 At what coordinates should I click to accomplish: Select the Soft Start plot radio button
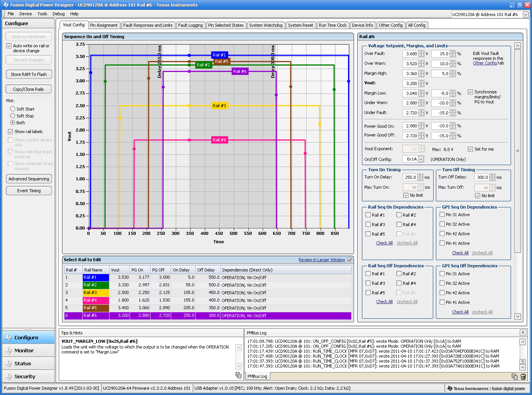13,109
